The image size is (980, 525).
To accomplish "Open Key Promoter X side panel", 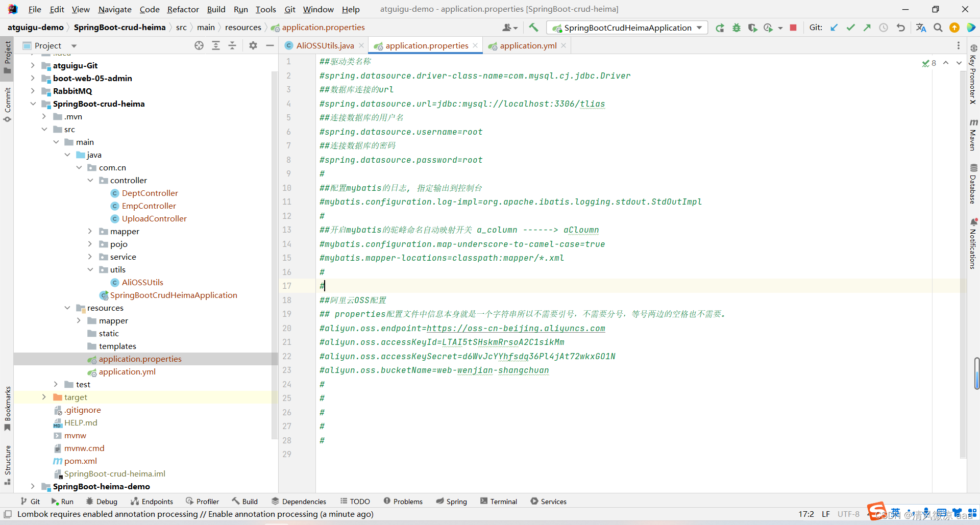I will click(973, 74).
